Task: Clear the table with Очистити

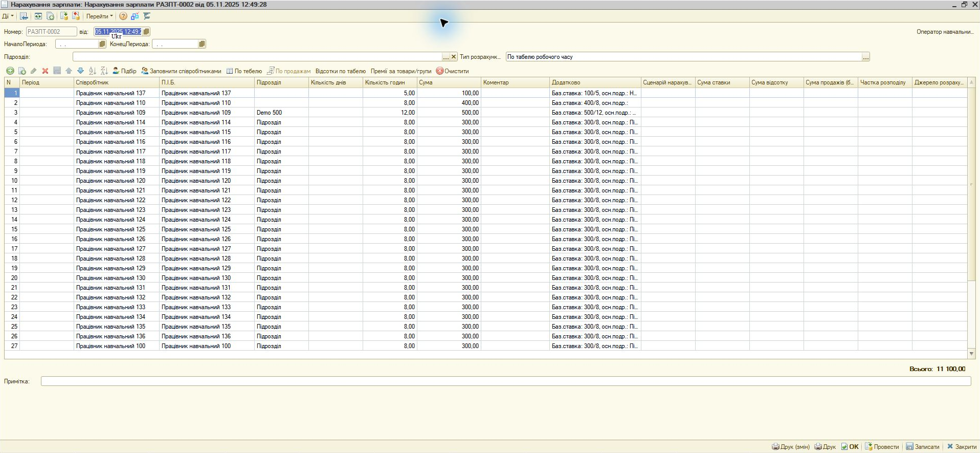Action: click(x=453, y=71)
